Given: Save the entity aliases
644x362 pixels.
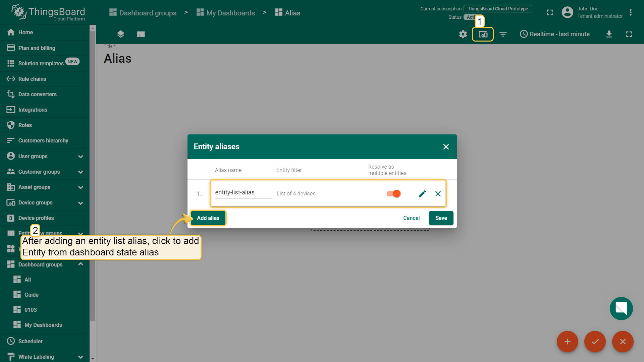Looking at the screenshot, I should [x=441, y=218].
